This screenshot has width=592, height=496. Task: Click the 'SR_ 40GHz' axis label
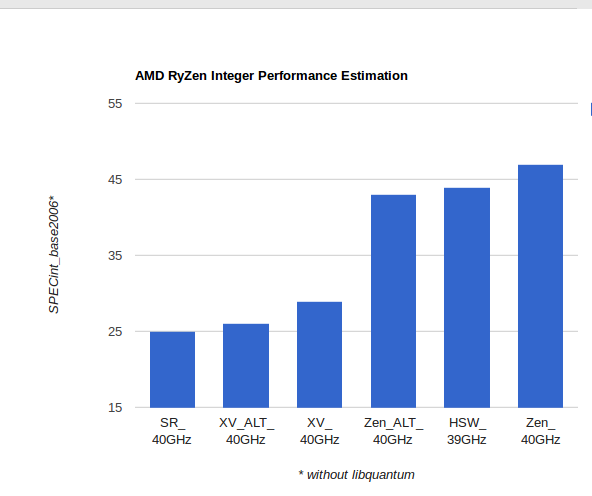[172, 431]
